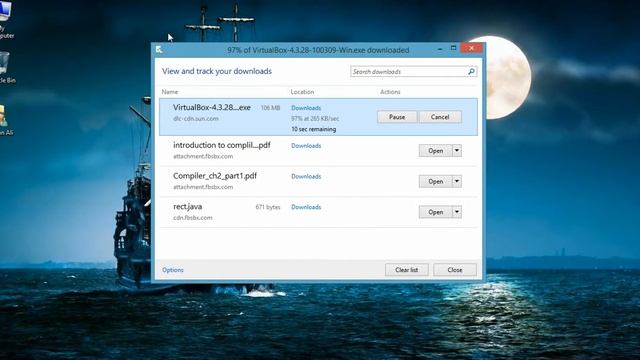Select the VirtualBox-4.3.28 exe row name
This screenshot has height=360, width=640.
click(212, 107)
